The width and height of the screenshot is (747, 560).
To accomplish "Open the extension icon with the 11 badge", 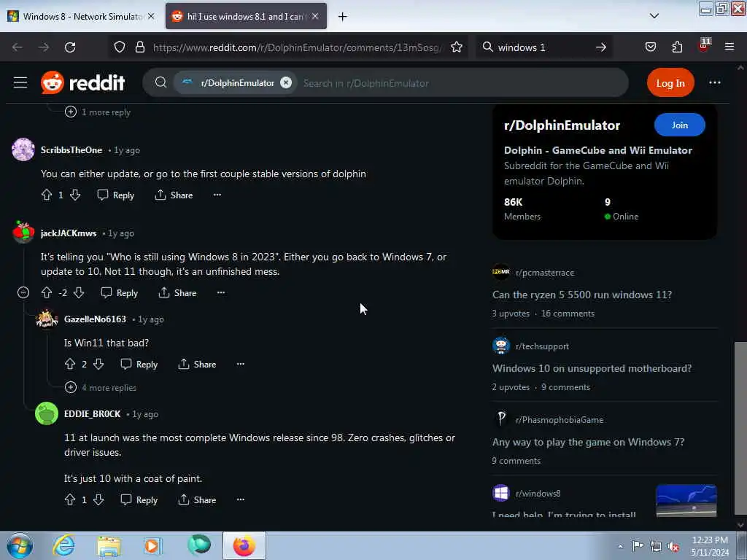I will (x=704, y=46).
